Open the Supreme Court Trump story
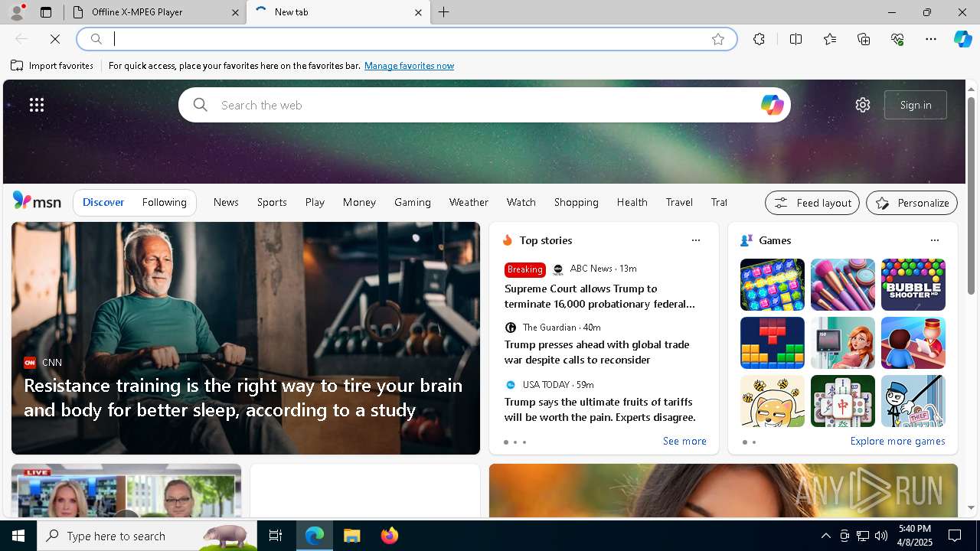The height and width of the screenshot is (551, 980). click(600, 296)
